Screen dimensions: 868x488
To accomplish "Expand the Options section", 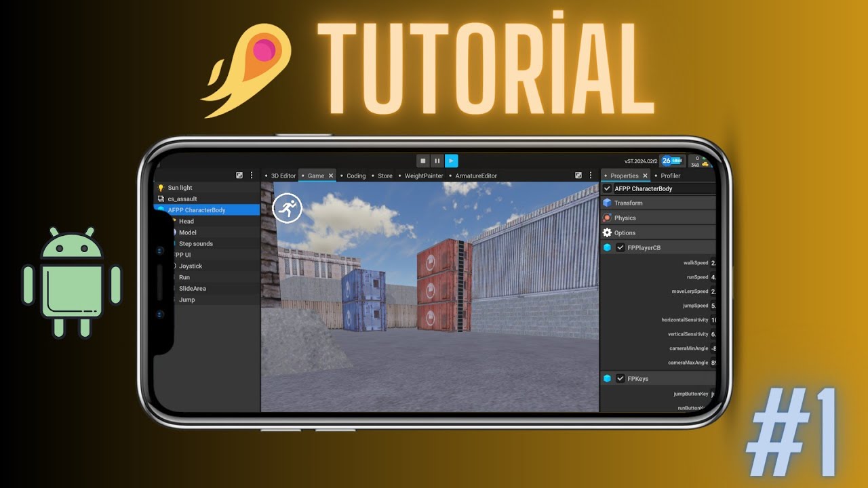I will (x=658, y=232).
